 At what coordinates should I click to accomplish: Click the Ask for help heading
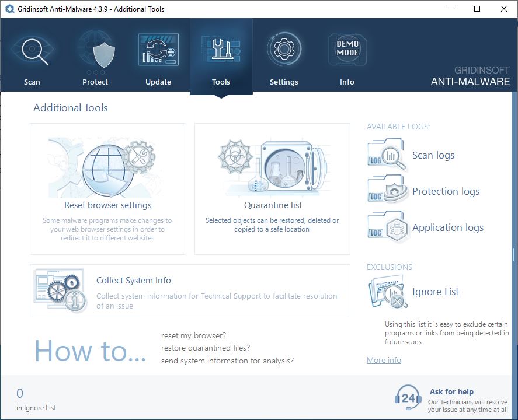coord(451,391)
